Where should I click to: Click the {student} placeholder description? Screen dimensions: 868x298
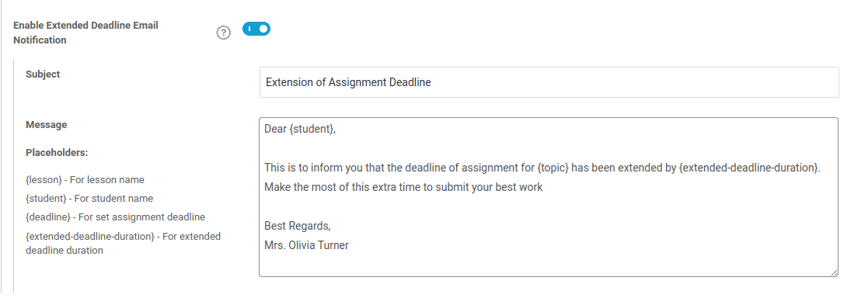tap(89, 198)
